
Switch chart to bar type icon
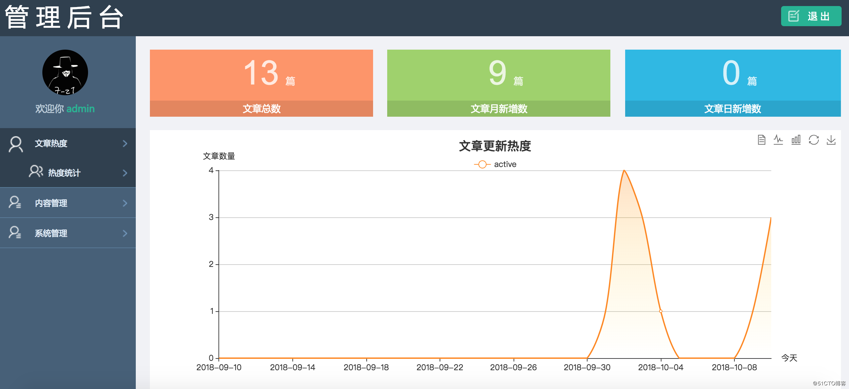796,140
